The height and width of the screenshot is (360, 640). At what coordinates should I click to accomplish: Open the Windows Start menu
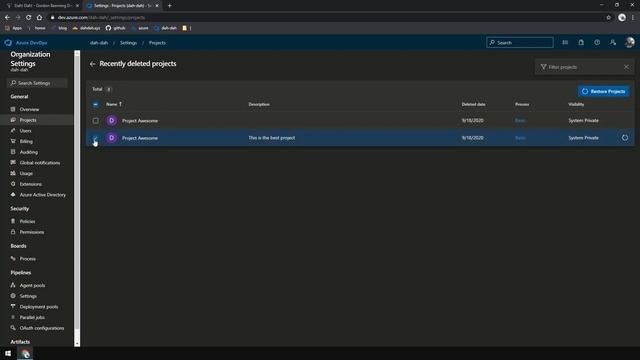(x=8, y=353)
